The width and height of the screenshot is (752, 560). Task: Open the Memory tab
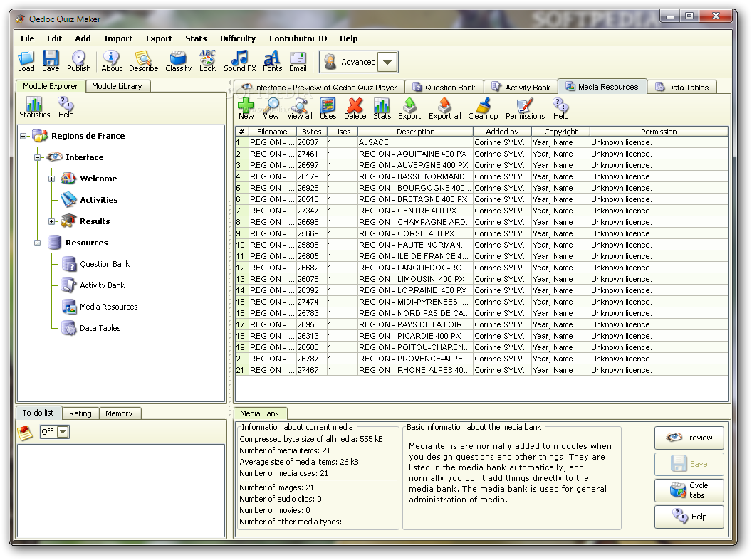pos(119,413)
